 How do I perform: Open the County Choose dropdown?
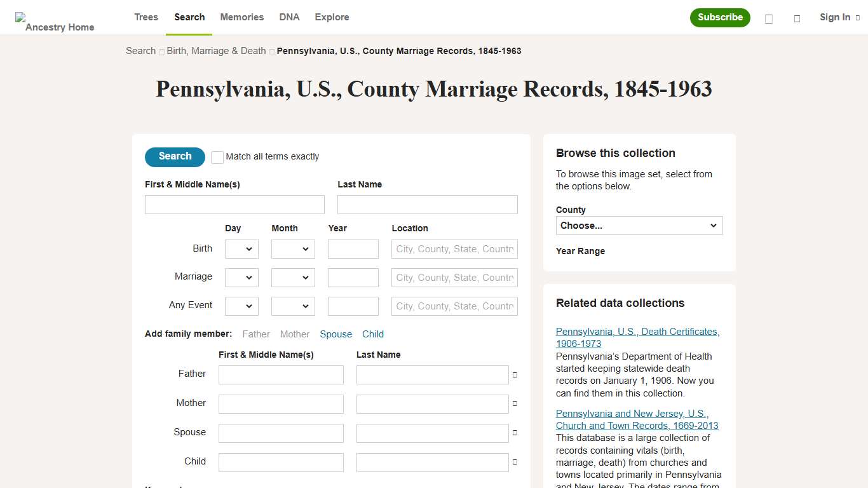click(639, 226)
